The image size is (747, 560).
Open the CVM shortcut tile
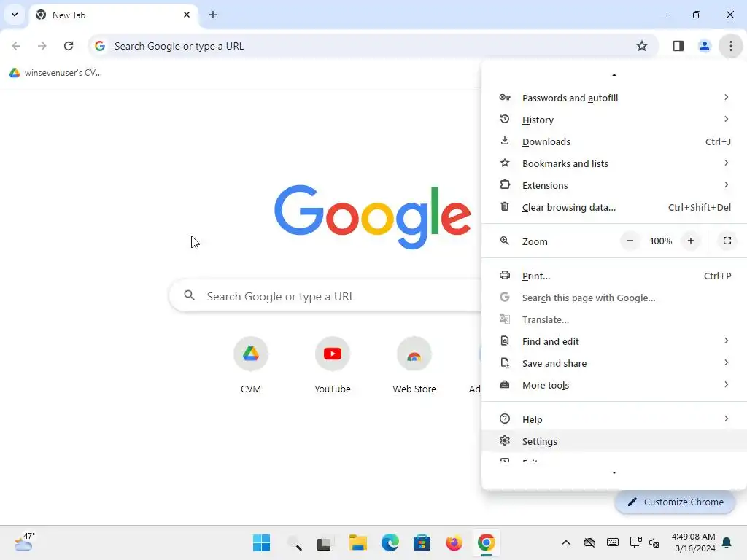tap(251, 366)
